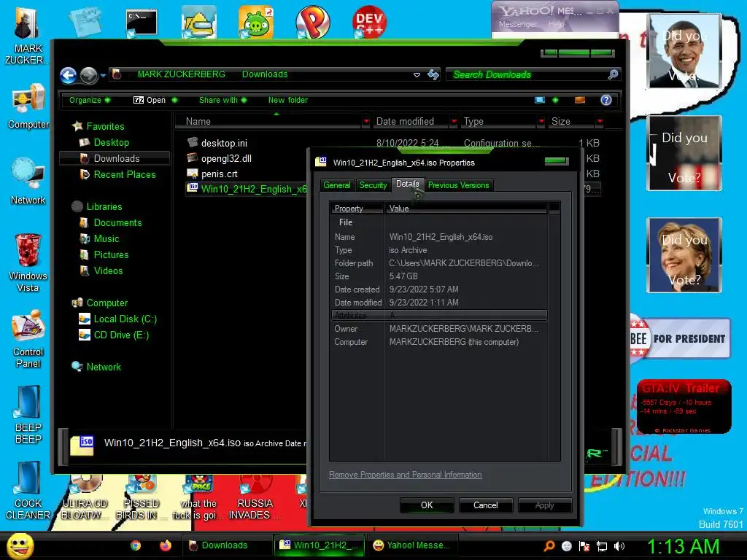Select the Attributes row in Details
Screen dimensions: 747x560
point(438,315)
